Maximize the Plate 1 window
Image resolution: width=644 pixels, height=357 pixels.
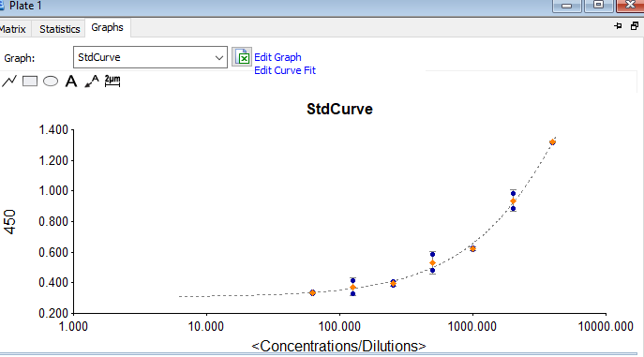[598, 6]
